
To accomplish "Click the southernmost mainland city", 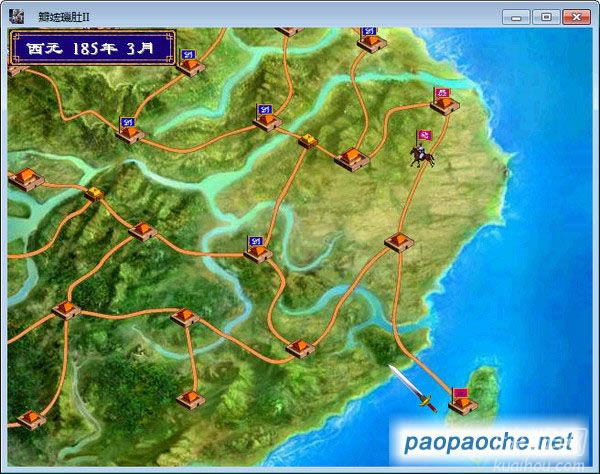I will [188, 398].
